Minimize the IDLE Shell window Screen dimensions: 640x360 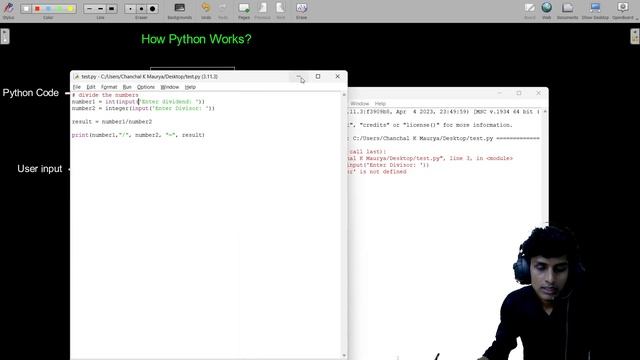tap(500, 93)
